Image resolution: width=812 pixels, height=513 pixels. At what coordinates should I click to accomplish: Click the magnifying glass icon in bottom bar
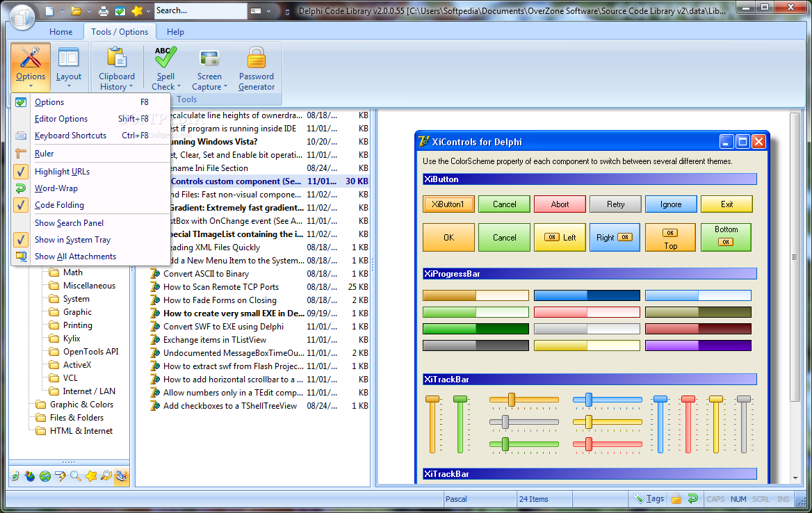76,475
